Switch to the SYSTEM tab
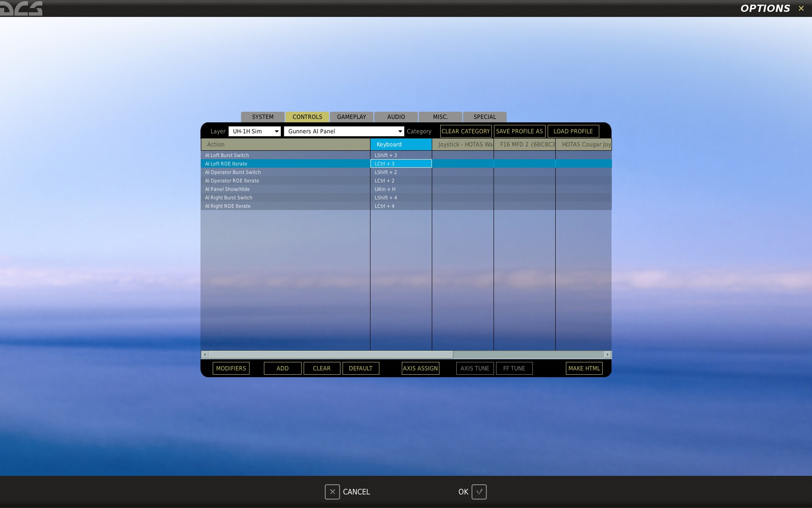Viewport: 812px width, 508px height. coord(263,117)
